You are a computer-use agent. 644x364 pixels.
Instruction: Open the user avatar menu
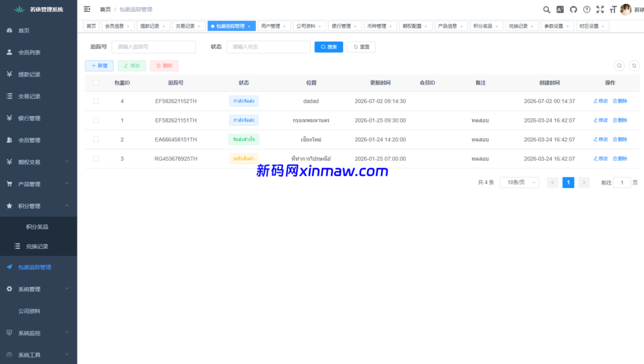click(626, 9)
